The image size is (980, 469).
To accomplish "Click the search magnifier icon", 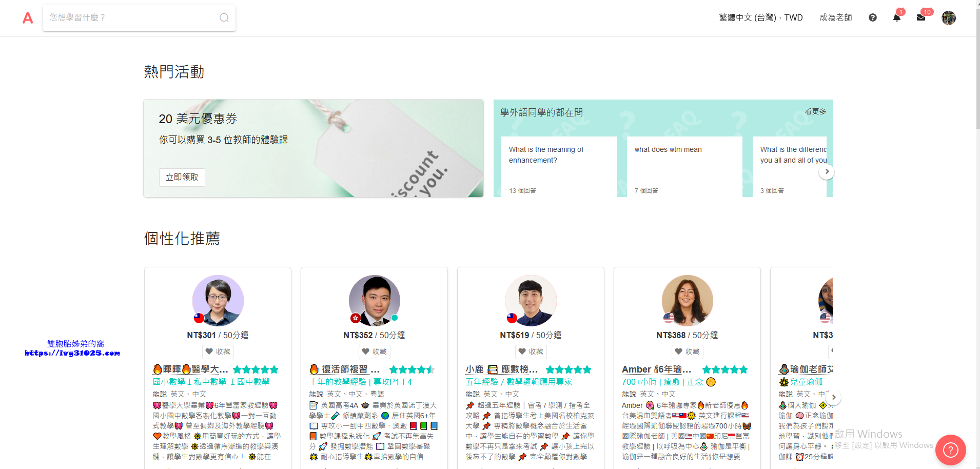I will (224, 18).
